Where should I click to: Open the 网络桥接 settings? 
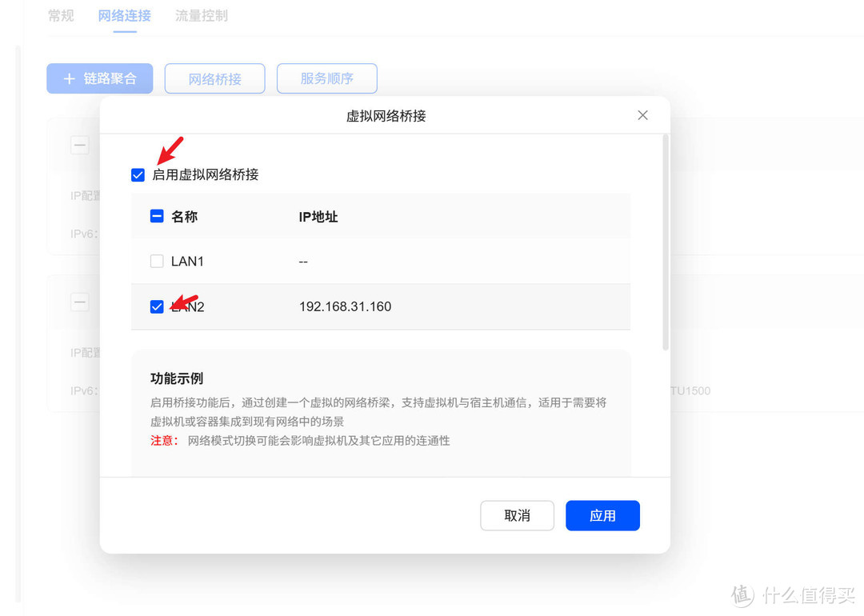[x=214, y=78]
